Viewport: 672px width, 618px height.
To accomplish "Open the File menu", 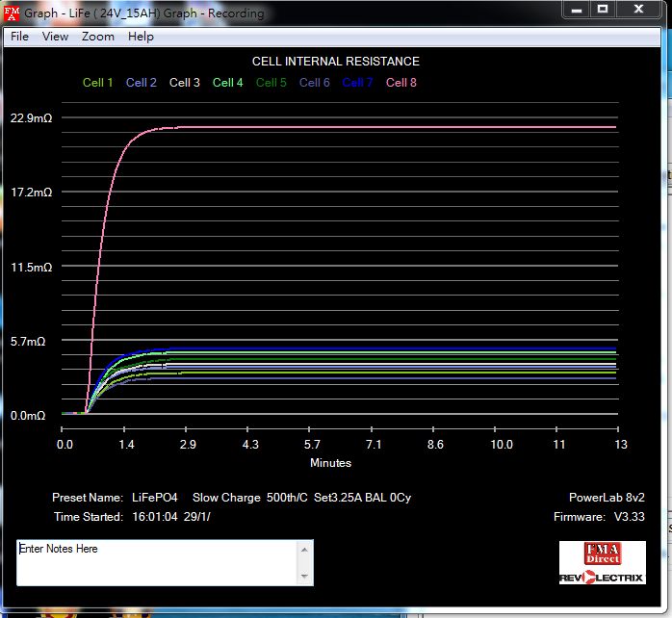I will pyautogui.click(x=19, y=37).
